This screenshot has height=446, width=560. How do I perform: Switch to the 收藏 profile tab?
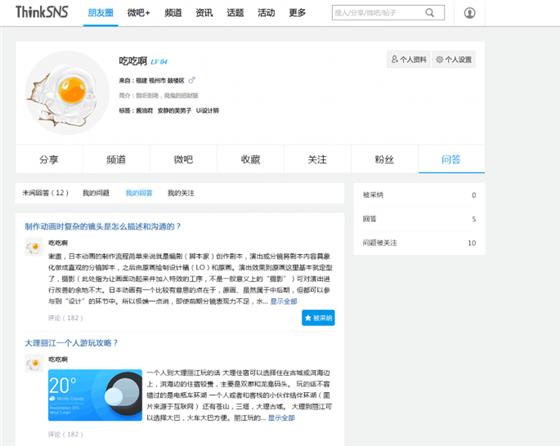click(250, 159)
